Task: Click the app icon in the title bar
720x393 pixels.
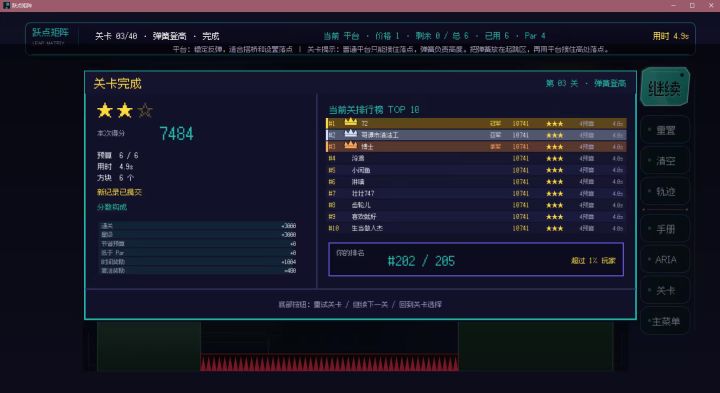Action: tap(6, 6)
